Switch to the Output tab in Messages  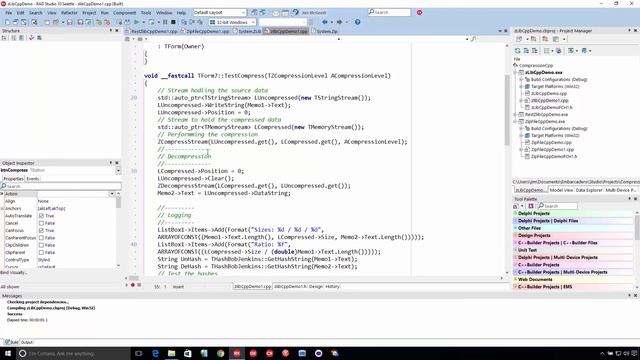click(x=27, y=342)
